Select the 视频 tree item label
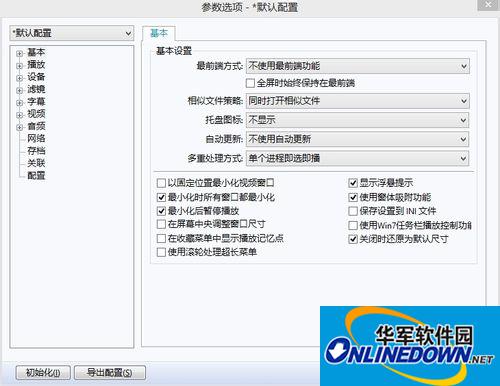Viewport: 500px width, 386px height. 36,114
